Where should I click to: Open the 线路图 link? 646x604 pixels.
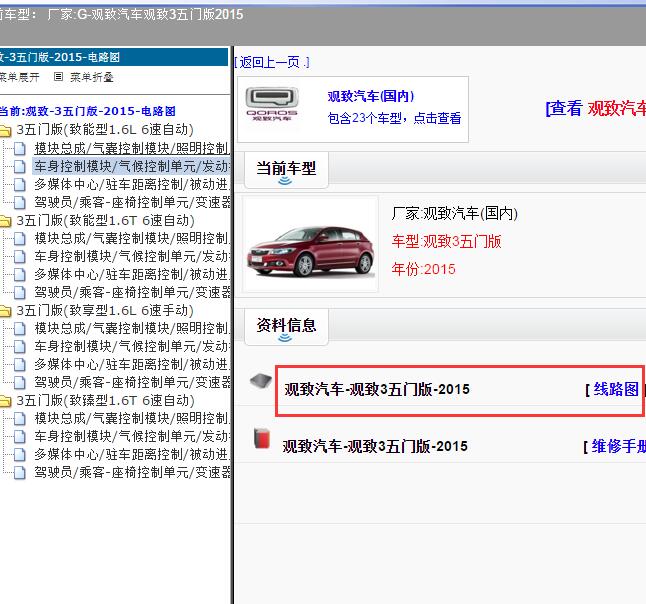tap(616, 389)
